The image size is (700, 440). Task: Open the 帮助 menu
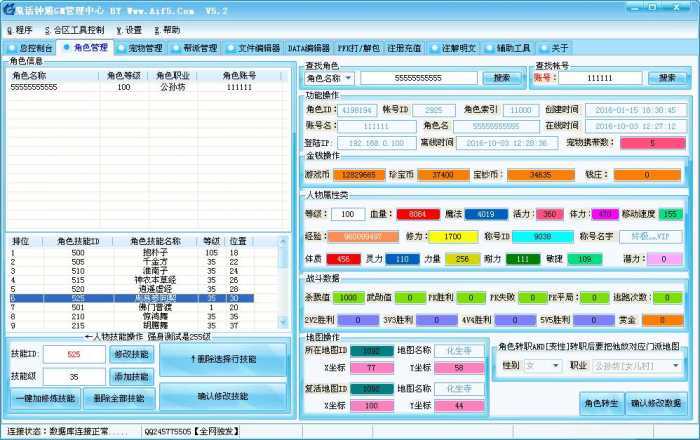166,30
